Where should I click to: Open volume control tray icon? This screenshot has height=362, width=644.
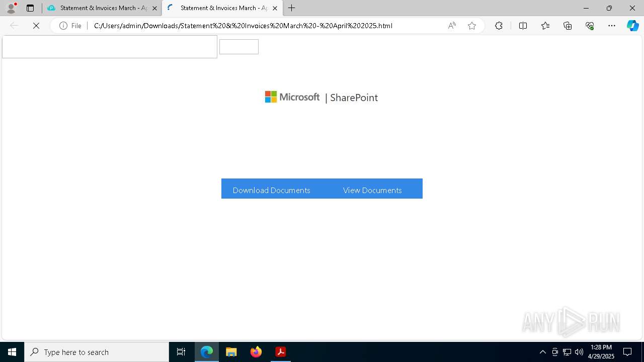click(x=579, y=352)
